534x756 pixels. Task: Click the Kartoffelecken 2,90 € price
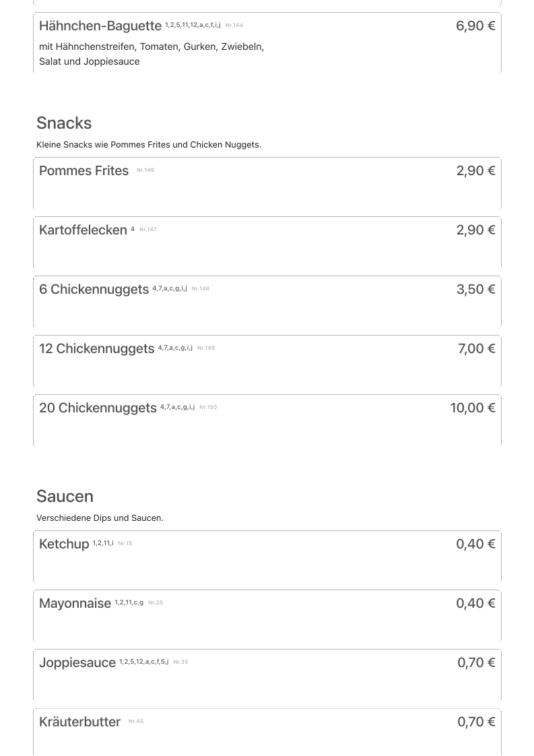pyautogui.click(x=475, y=230)
